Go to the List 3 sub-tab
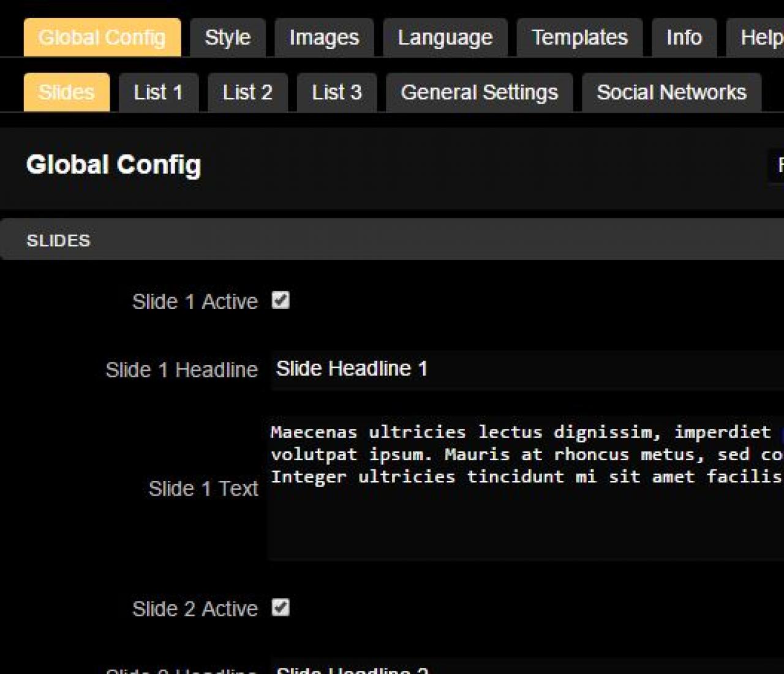Screen dimensions: 784x674 point(336,93)
